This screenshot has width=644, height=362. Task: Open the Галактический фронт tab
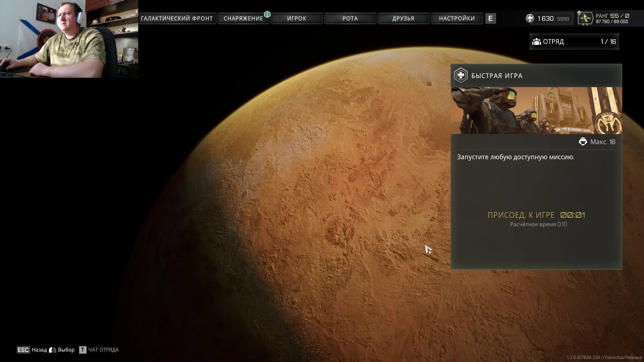click(x=177, y=18)
